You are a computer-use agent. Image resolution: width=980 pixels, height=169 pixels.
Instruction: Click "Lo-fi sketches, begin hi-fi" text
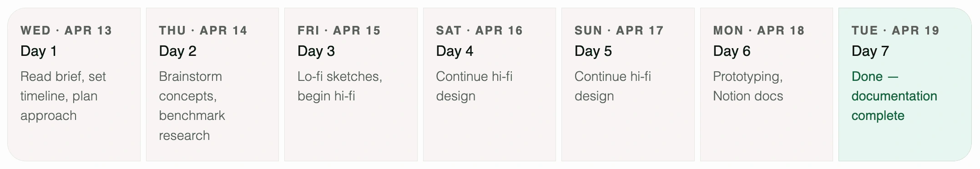click(340, 86)
